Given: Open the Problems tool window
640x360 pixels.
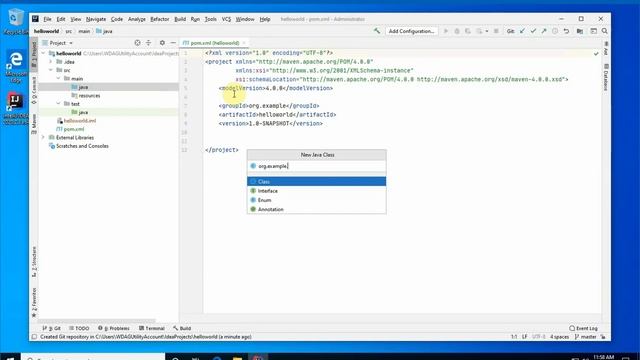Looking at the screenshot, I should [113, 328].
